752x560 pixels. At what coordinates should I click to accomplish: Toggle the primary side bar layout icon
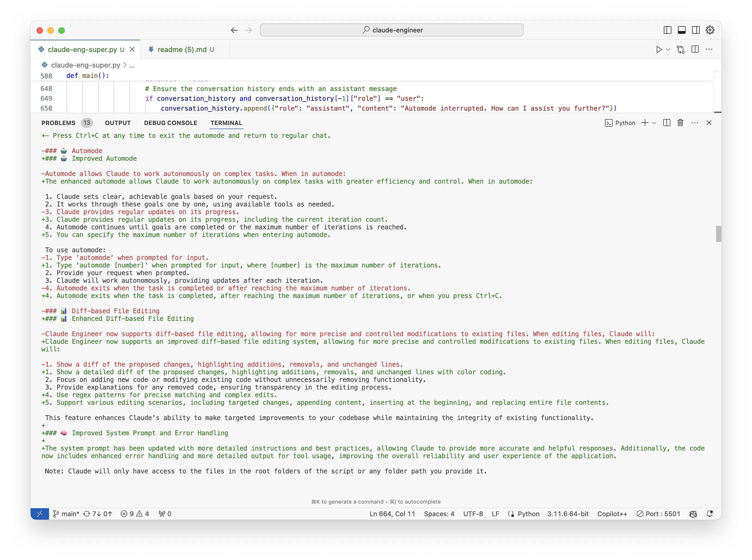click(x=667, y=30)
